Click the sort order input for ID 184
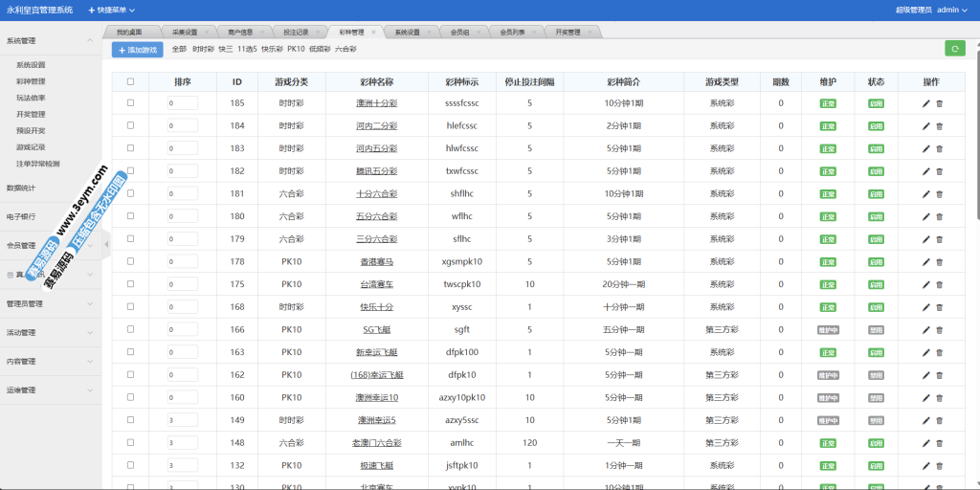The image size is (980, 490). click(x=182, y=126)
